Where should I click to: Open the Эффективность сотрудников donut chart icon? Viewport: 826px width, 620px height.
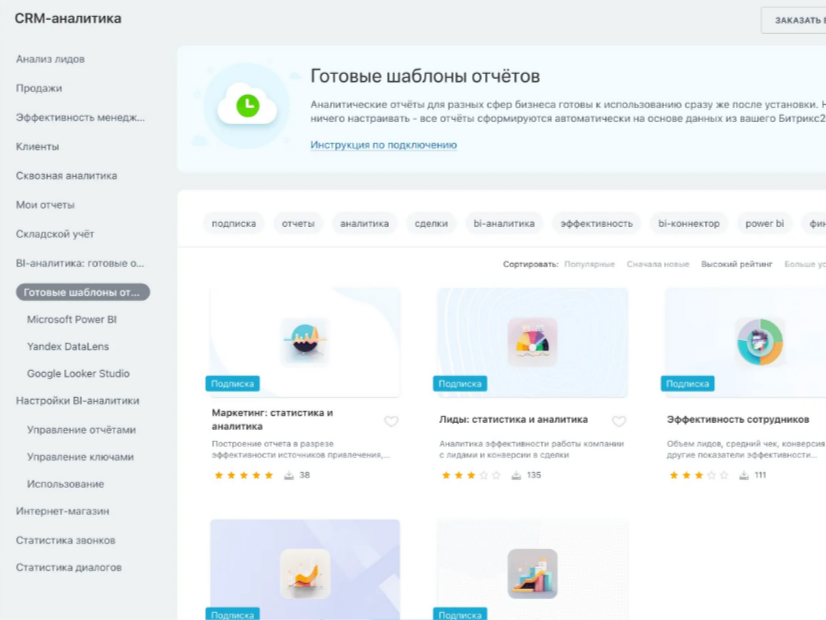tap(760, 342)
